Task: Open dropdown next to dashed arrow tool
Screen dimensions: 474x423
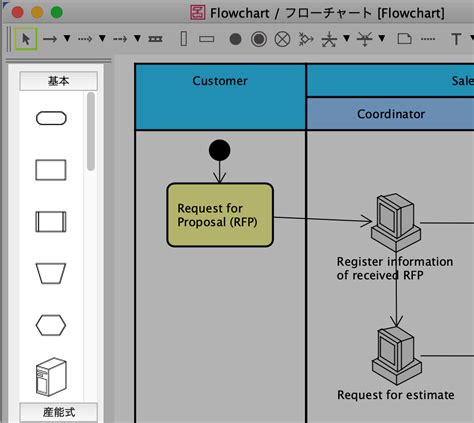Action: 137,39
